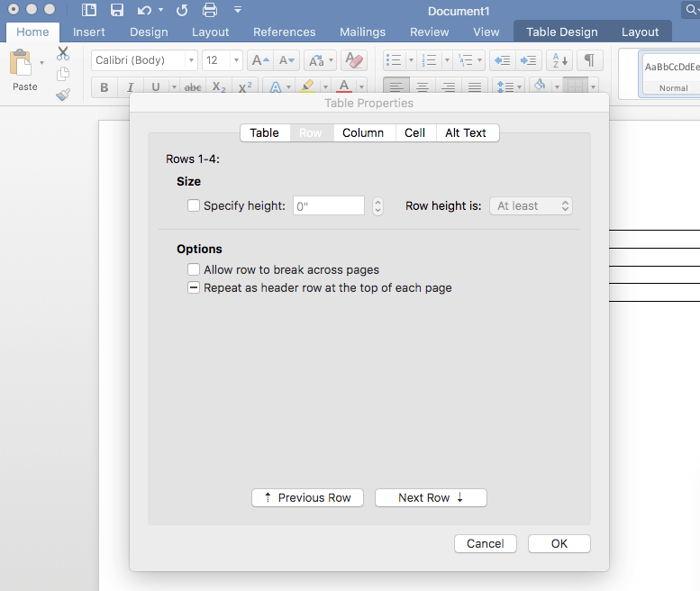Click the Specify height value field

[329, 205]
